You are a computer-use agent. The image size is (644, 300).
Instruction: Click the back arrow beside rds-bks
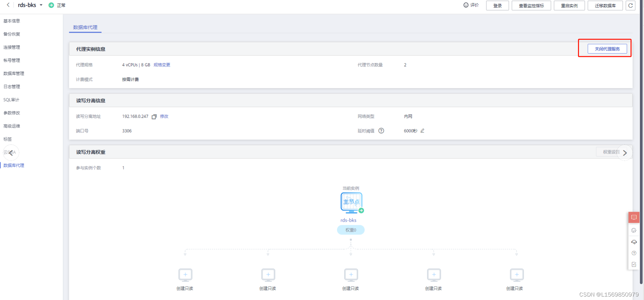tap(8, 5)
